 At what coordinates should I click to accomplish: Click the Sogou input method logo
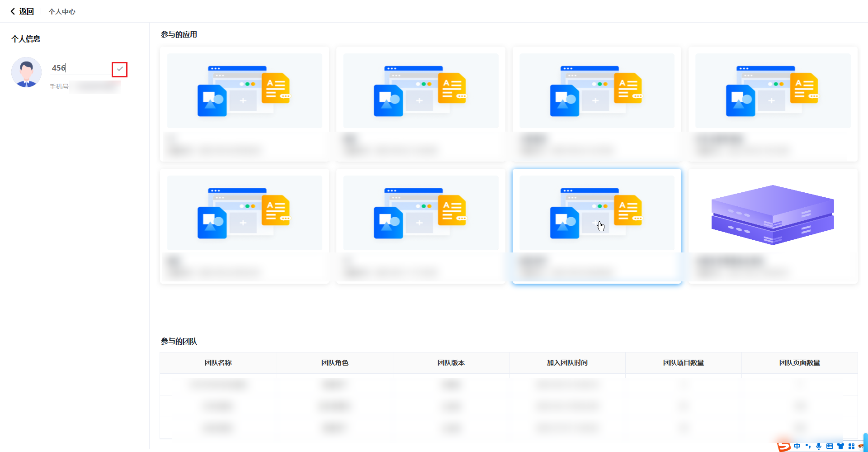coord(783,447)
